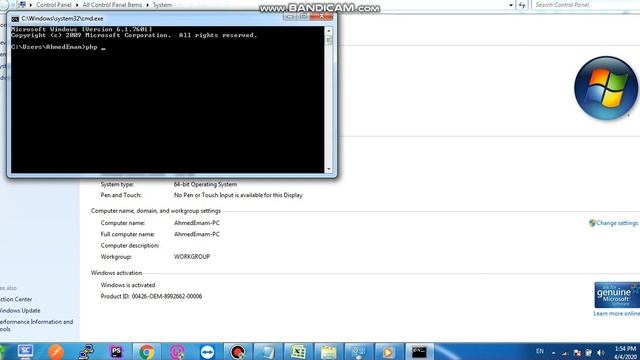Click the Computer description label
The width and height of the screenshot is (640, 360).
[130, 245]
